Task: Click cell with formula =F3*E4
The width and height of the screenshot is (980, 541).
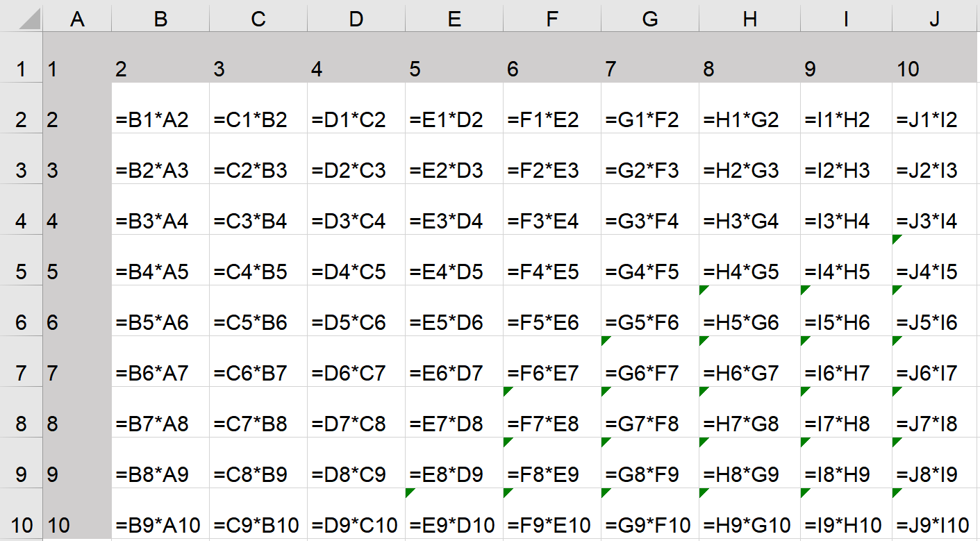Action: coord(552,209)
